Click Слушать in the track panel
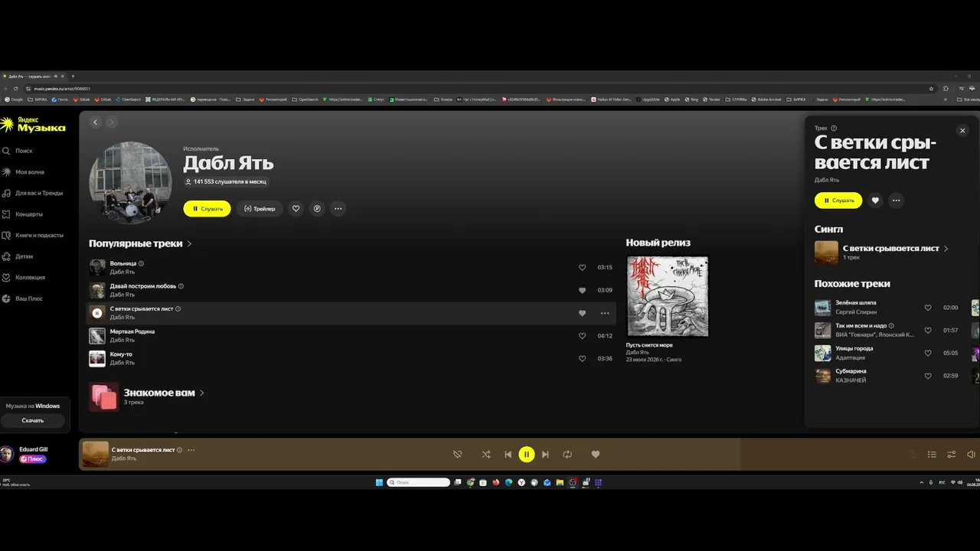 click(838, 201)
